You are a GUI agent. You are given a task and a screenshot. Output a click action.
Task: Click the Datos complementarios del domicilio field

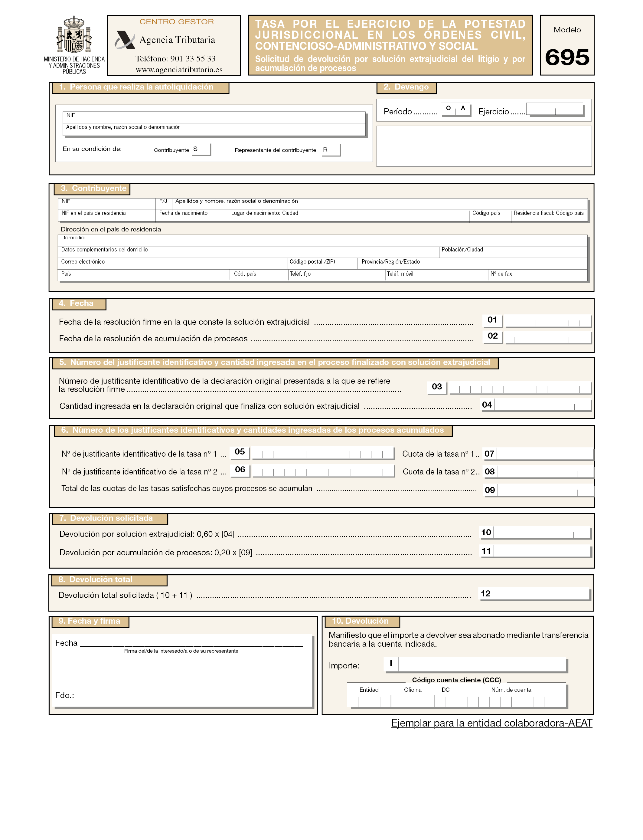(x=248, y=252)
